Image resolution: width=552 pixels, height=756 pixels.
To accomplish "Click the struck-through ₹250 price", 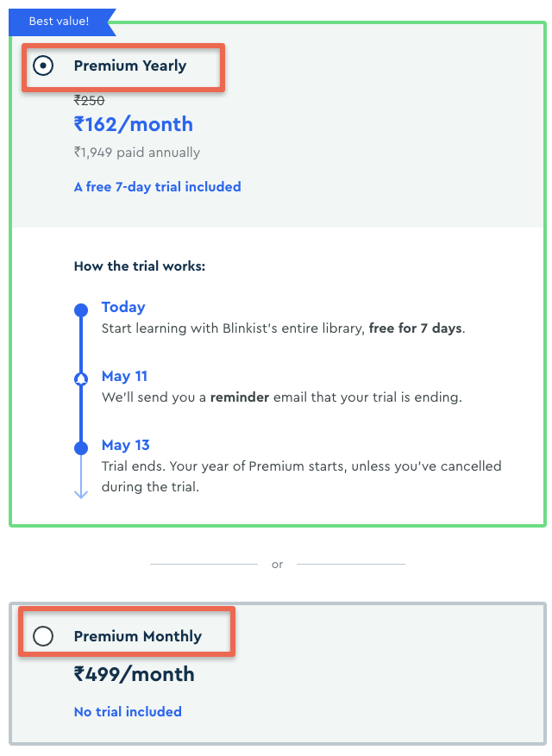I will click(89, 100).
